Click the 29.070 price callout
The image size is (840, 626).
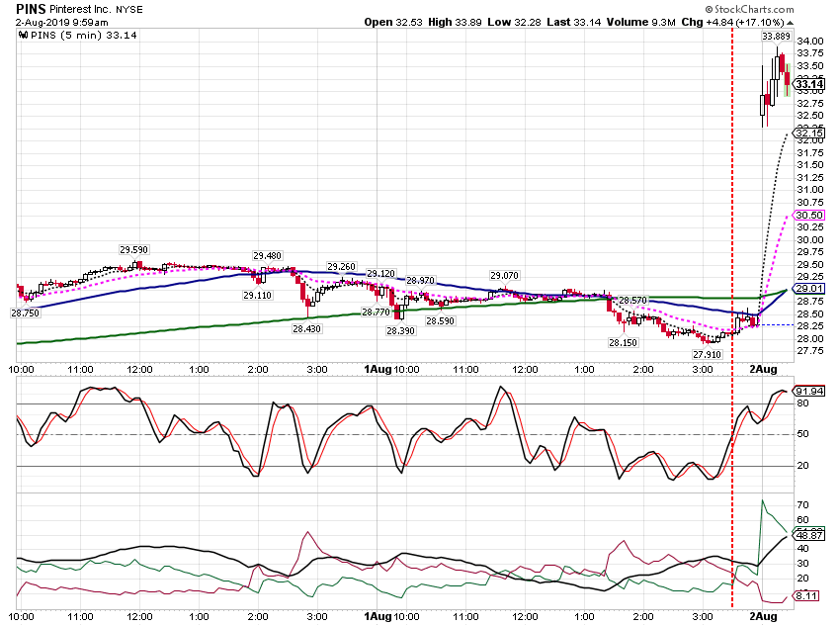pyautogui.click(x=505, y=276)
